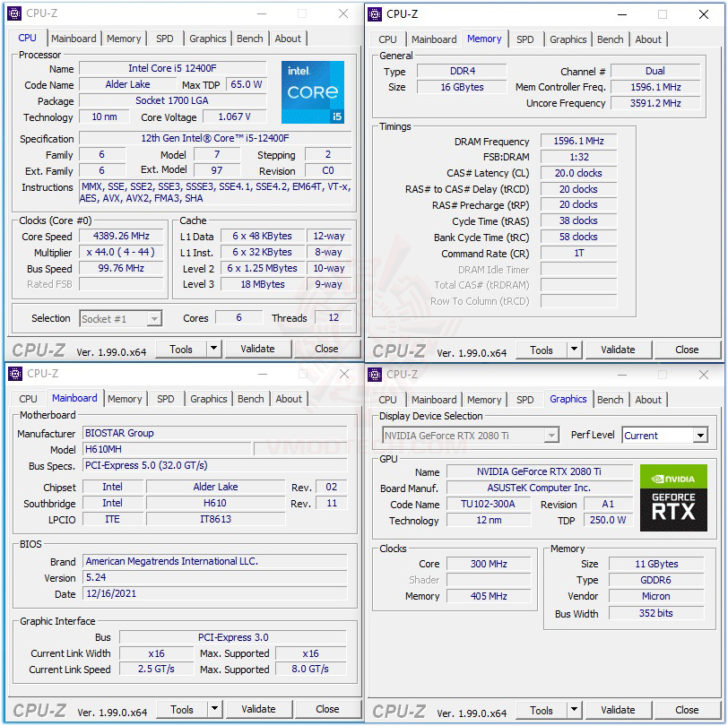The height and width of the screenshot is (726, 728).
Task: Click the Intel Core i5 logo badge
Action: coord(313,92)
